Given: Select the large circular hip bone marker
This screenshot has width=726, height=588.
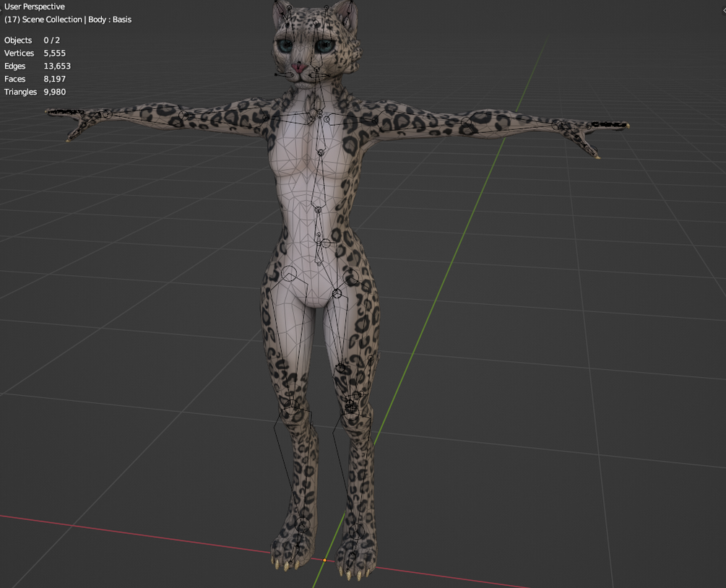Looking at the screenshot, I should (x=289, y=273).
